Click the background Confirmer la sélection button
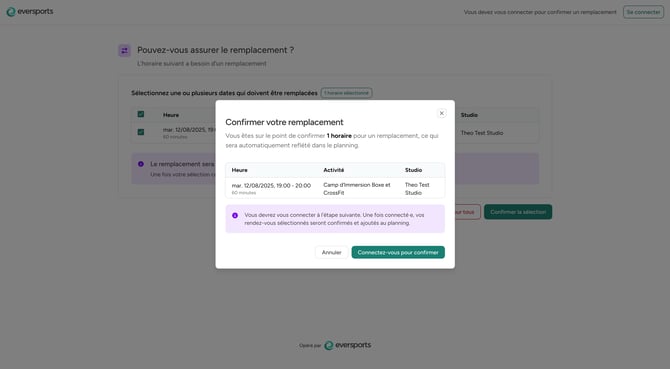Image resolution: width=670 pixels, height=369 pixels. 518,212
